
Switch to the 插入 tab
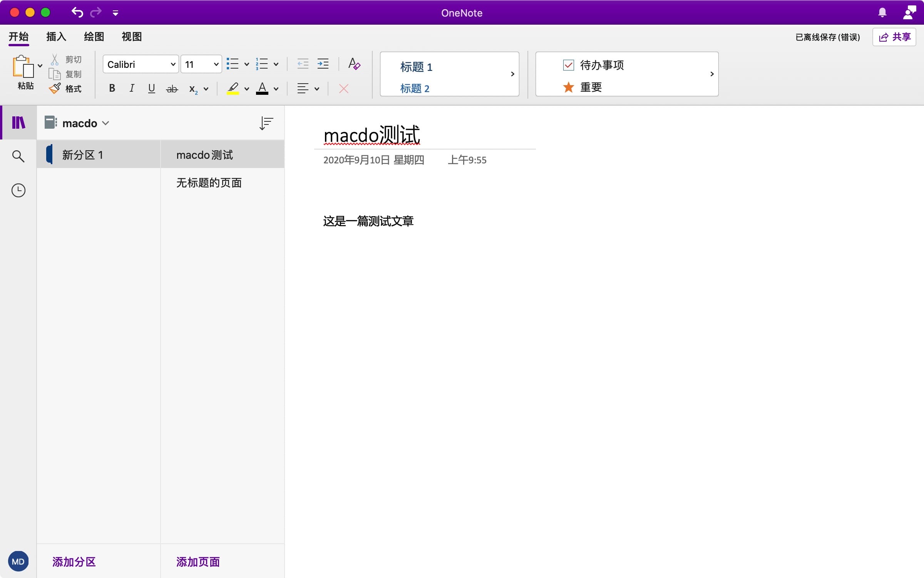point(56,37)
